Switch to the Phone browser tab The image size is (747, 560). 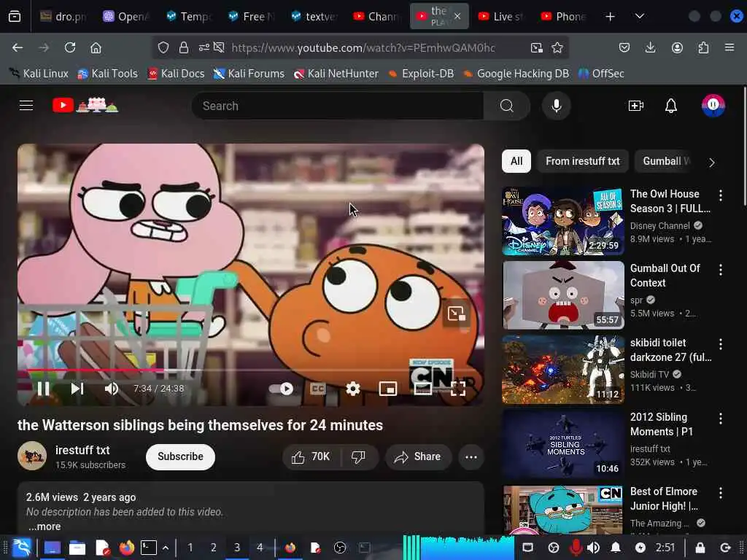(564, 17)
